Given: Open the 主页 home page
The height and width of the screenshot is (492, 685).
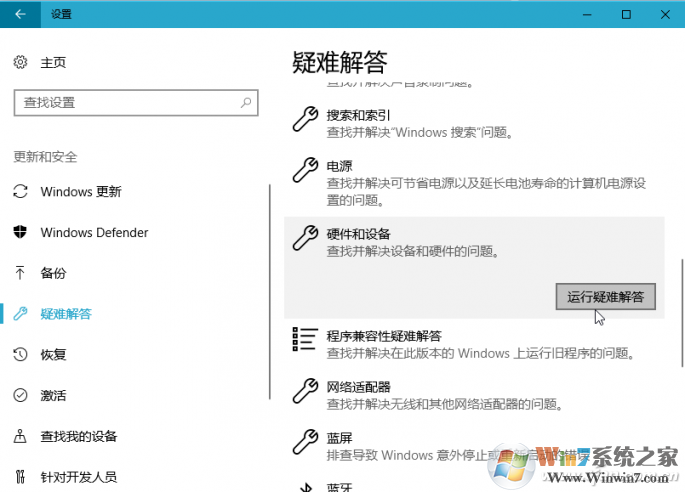Looking at the screenshot, I should (53, 62).
